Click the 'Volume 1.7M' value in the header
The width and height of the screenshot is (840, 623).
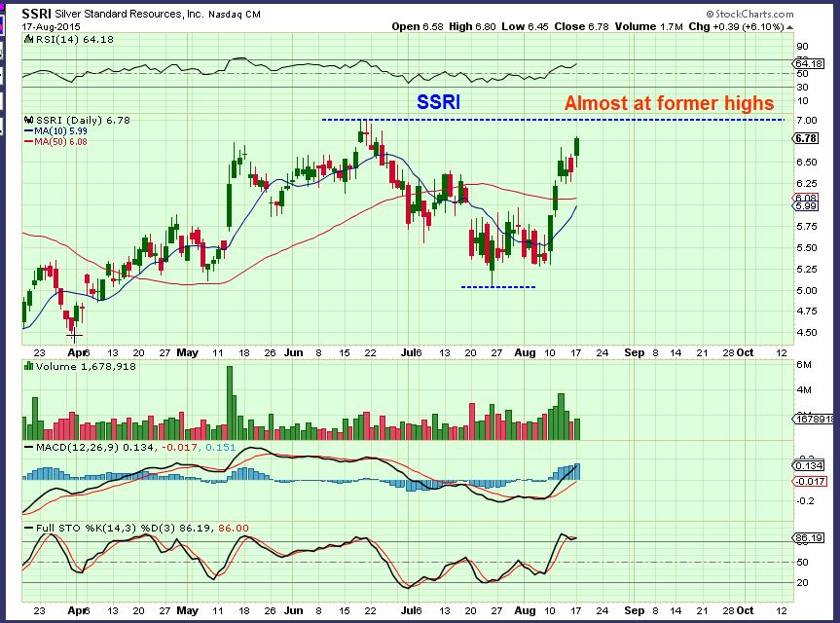pos(648,27)
